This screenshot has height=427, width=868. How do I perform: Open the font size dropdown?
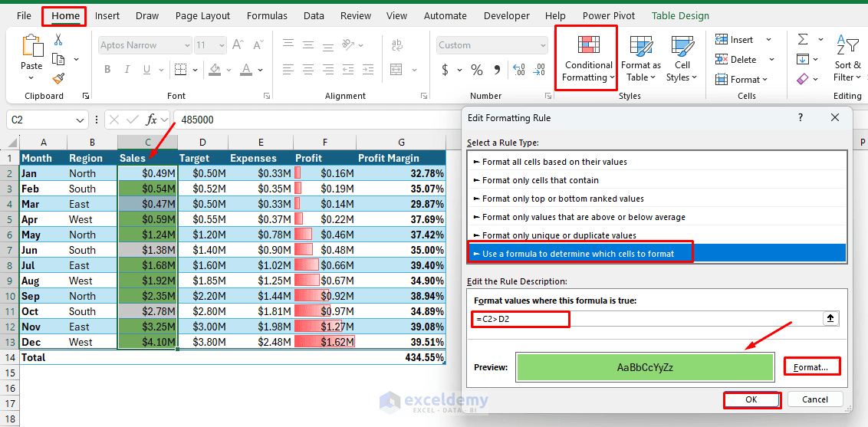(x=222, y=44)
